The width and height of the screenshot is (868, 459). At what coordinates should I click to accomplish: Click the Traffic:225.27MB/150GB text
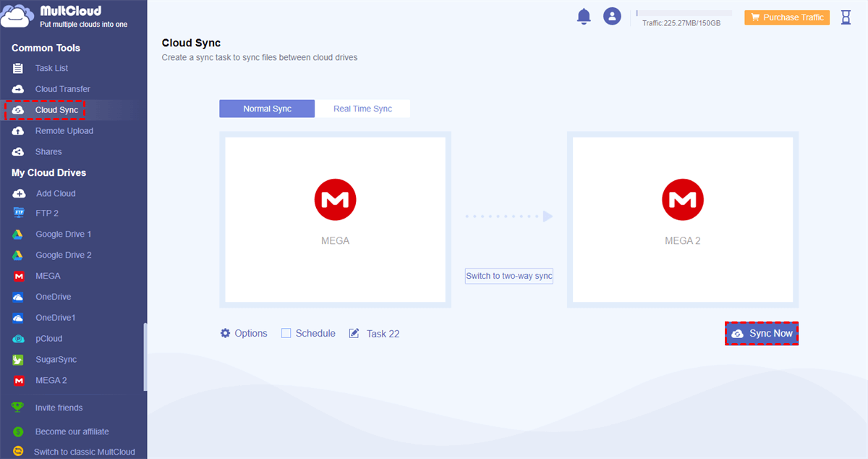(681, 23)
